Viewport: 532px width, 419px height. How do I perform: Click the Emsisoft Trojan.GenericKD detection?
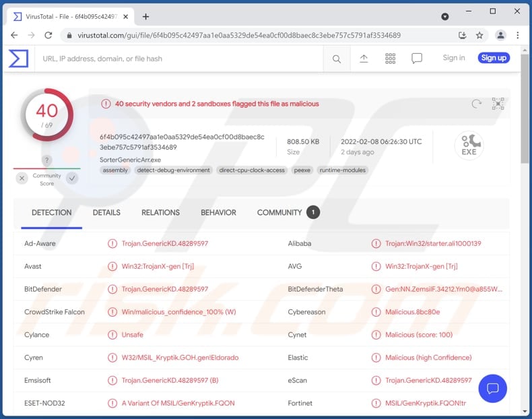tap(170, 381)
